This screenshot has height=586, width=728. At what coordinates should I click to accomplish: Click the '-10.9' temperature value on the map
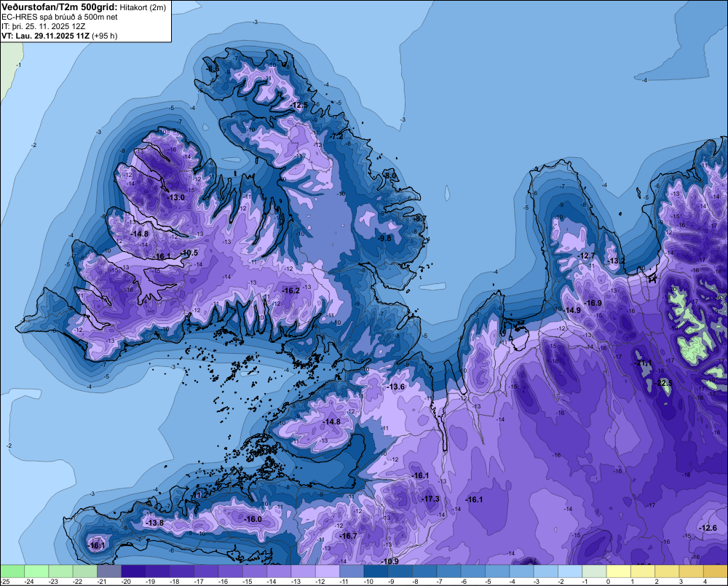390,561
